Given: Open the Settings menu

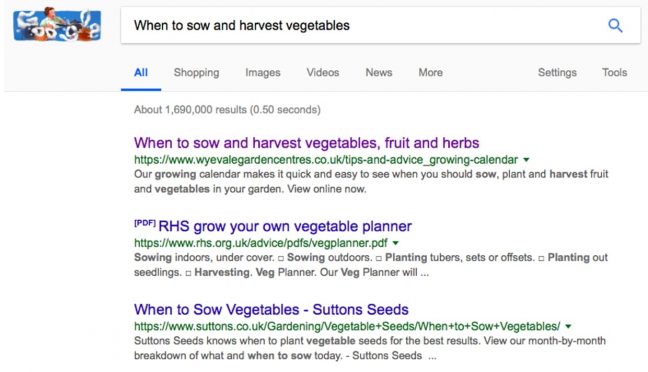Looking at the screenshot, I should click(557, 72).
